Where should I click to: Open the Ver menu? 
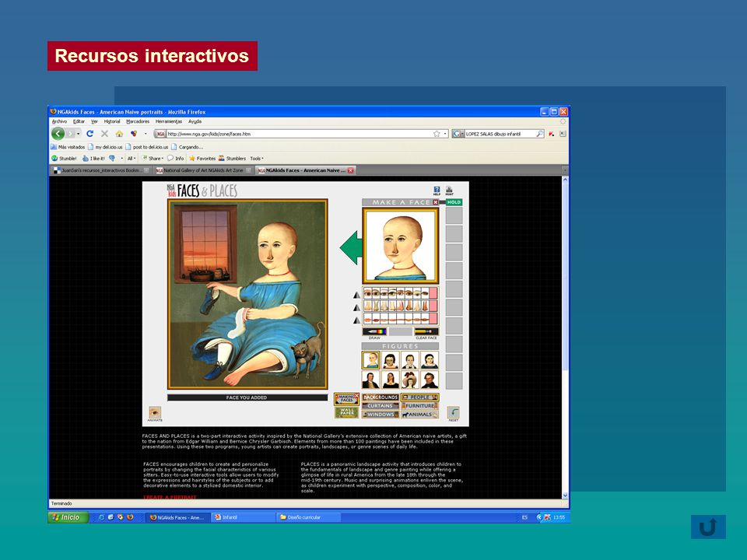[x=94, y=121]
